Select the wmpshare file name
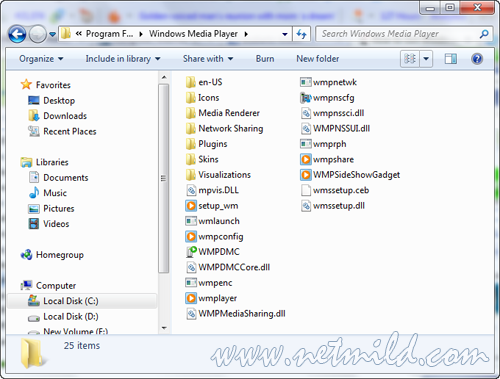 [x=333, y=159]
